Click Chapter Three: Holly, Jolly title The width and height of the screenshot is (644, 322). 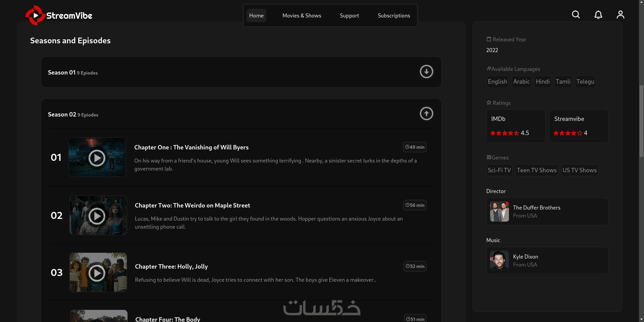click(171, 266)
